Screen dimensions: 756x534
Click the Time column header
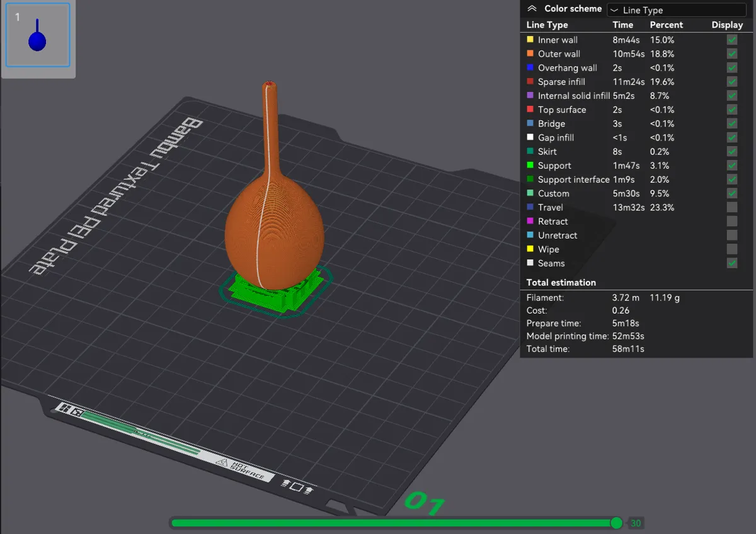click(623, 25)
